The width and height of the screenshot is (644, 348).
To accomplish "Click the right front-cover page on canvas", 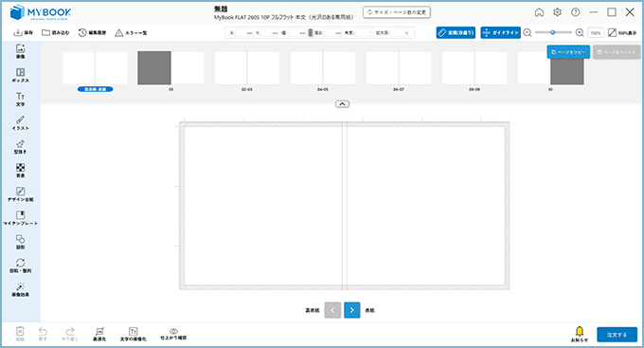I will coord(426,205).
